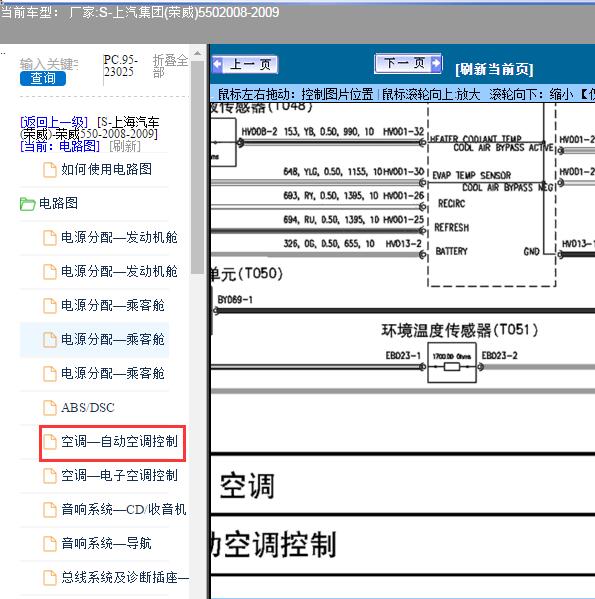Focus the 输入关键字 keyword input field

pos(49,64)
